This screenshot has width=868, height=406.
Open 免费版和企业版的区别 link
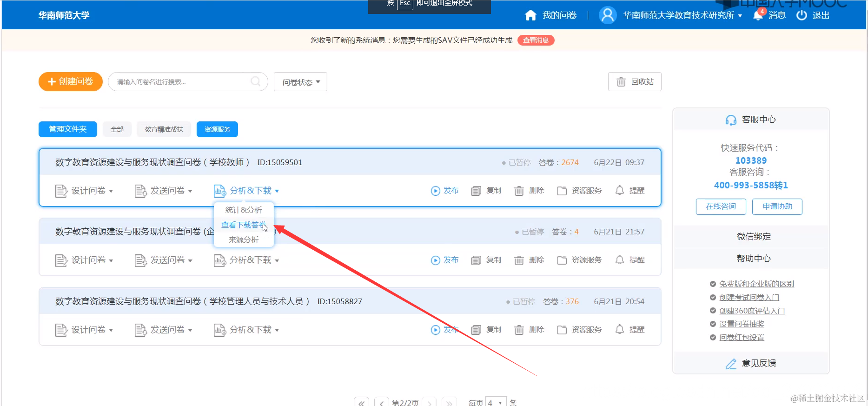pos(756,284)
